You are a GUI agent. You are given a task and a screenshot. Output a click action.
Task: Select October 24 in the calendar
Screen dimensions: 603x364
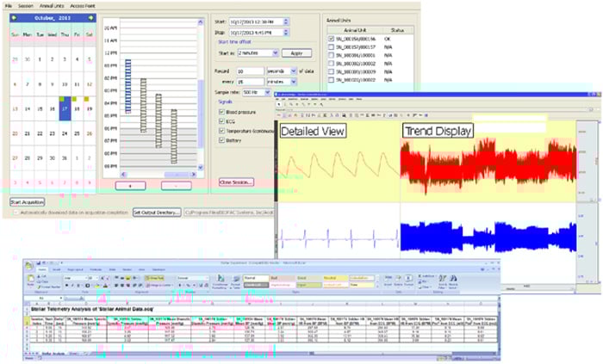click(x=65, y=133)
